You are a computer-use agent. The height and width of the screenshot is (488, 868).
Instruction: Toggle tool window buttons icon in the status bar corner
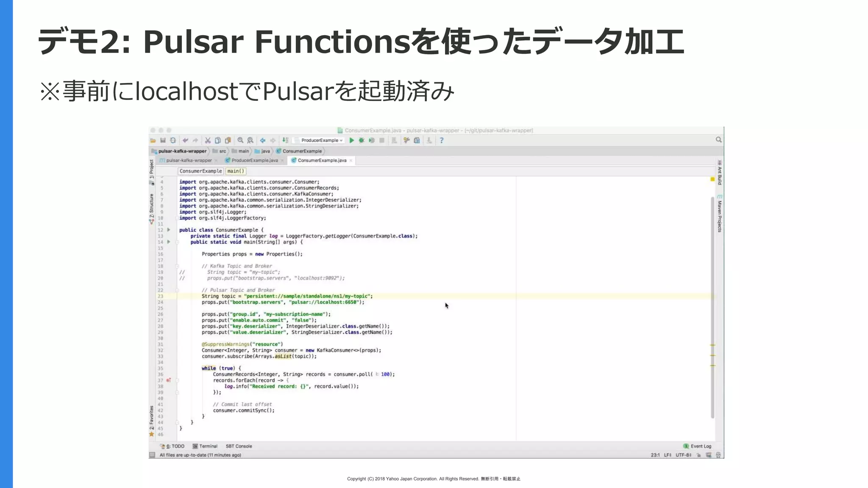click(152, 455)
